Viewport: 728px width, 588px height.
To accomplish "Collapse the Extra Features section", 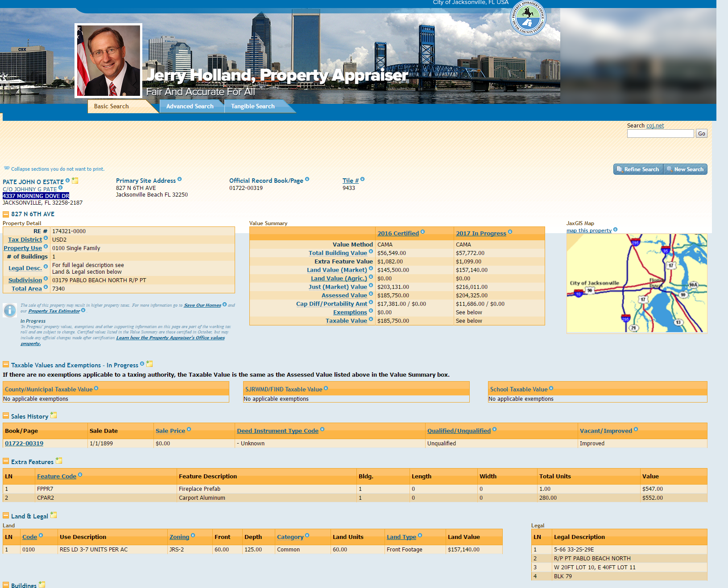I will [6, 461].
